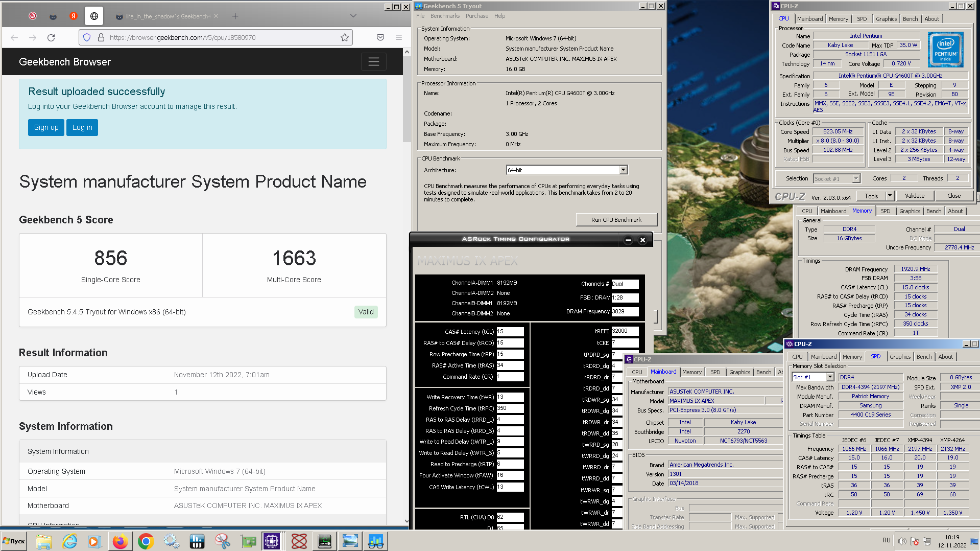Open the Socket #1 selection dropdown
This screenshot has height=551, width=980.
pyautogui.click(x=856, y=178)
